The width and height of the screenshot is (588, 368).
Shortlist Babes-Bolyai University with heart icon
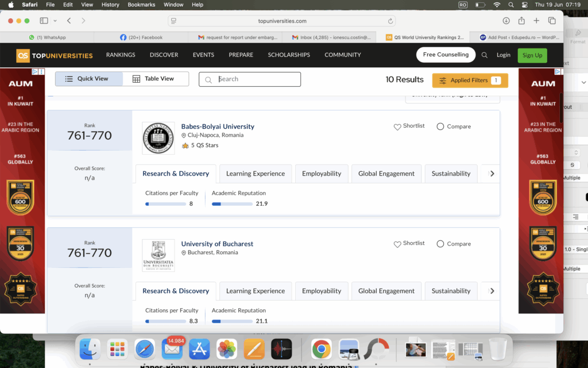pos(397,126)
